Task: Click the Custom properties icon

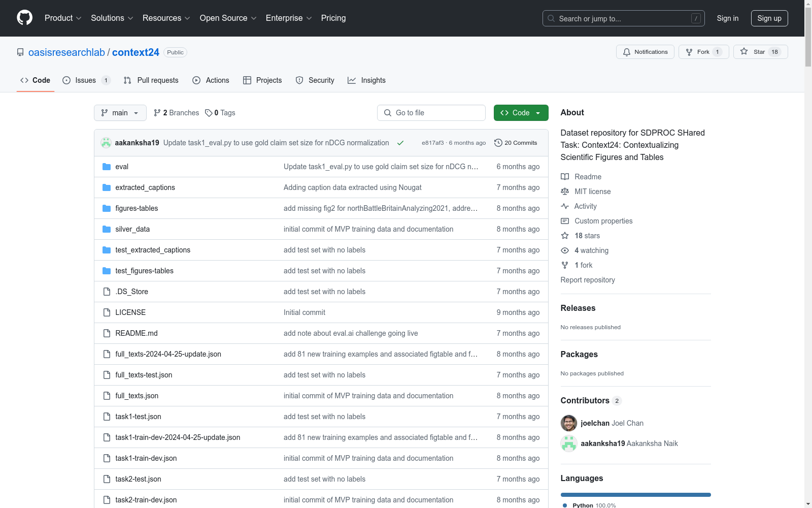Action: [x=565, y=221]
